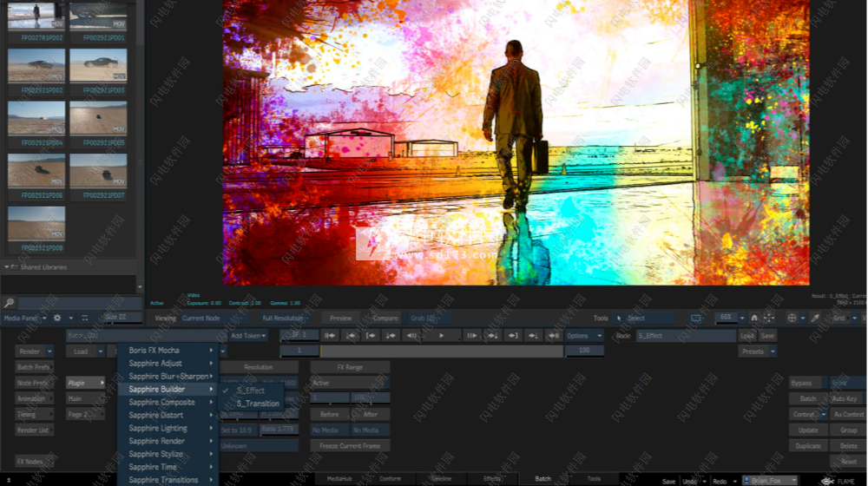Open the Render dropdown arrow
The height and width of the screenshot is (486, 868).
tap(49, 351)
